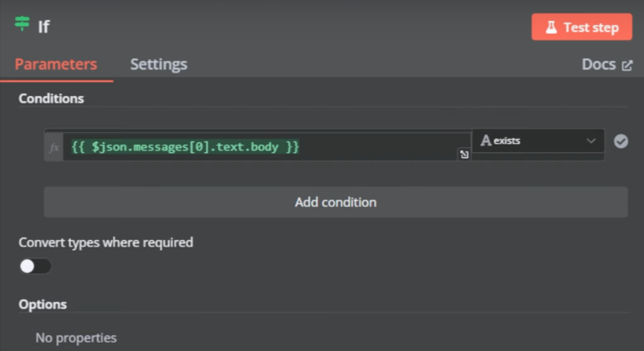The width and height of the screenshot is (644, 351).
Task: Toggle Convert types where required switch
Action: coord(35,266)
